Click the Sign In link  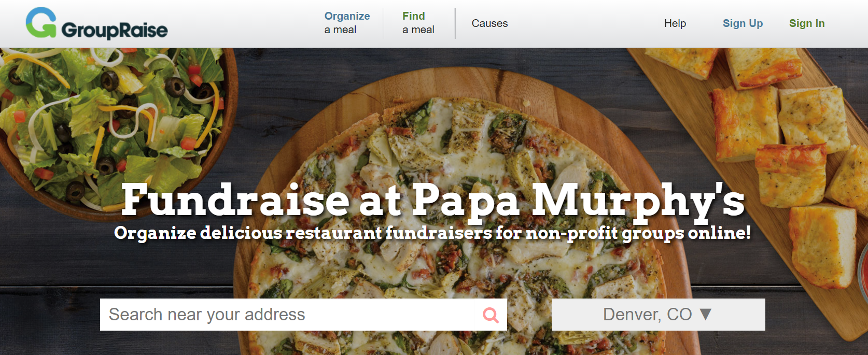(x=807, y=23)
